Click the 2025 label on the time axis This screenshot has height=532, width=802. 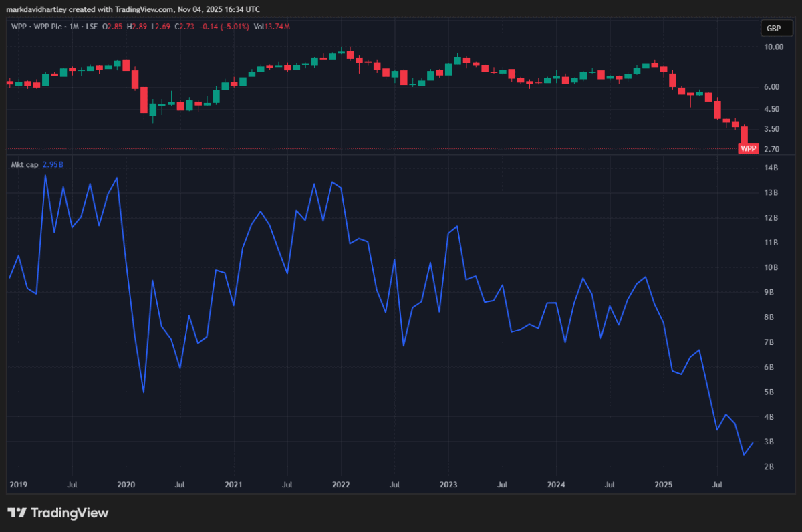pyautogui.click(x=664, y=485)
